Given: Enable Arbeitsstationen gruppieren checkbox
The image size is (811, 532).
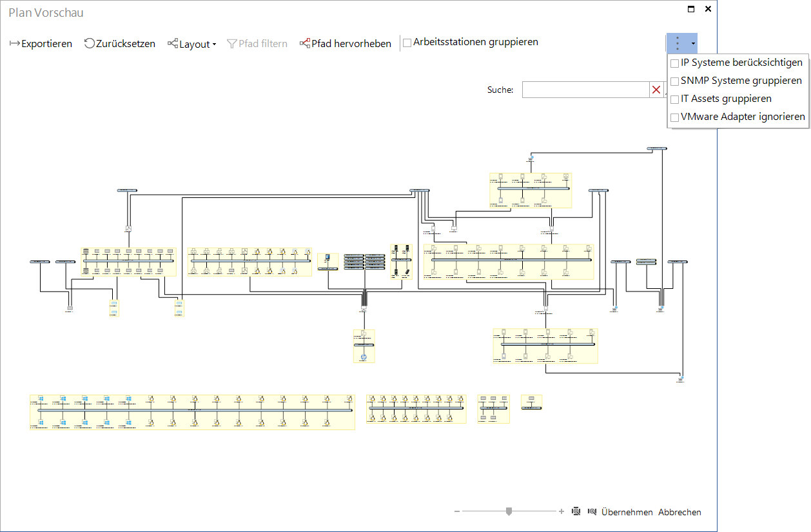Looking at the screenshot, I should click(407, 43).
